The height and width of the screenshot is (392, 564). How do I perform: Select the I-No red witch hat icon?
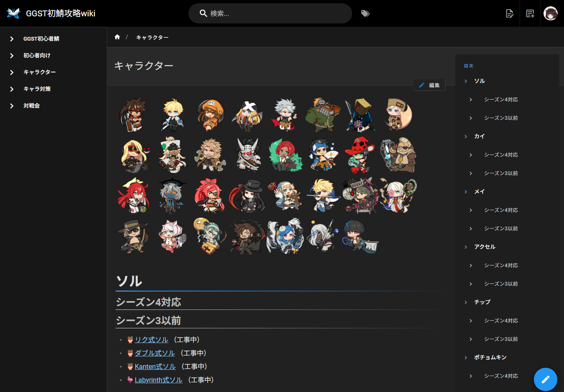[x=360, y=155]
